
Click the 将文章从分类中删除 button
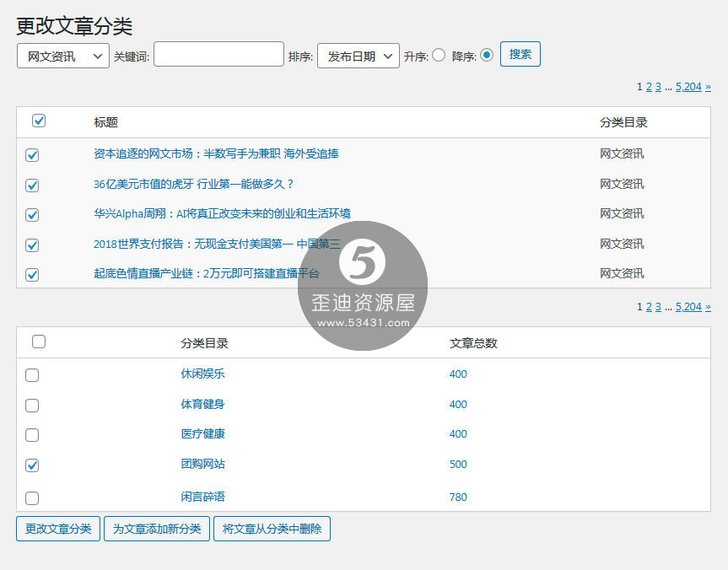[x=272, y=529]
